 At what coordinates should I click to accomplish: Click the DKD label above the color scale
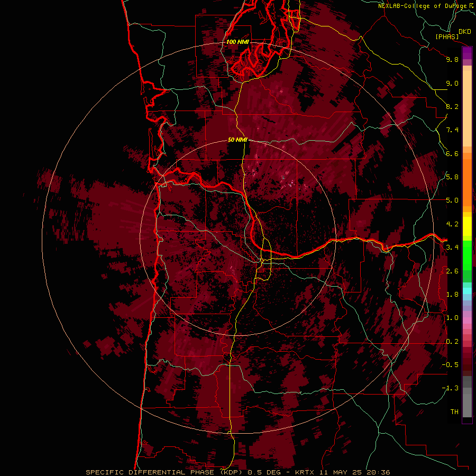(465, 32)
